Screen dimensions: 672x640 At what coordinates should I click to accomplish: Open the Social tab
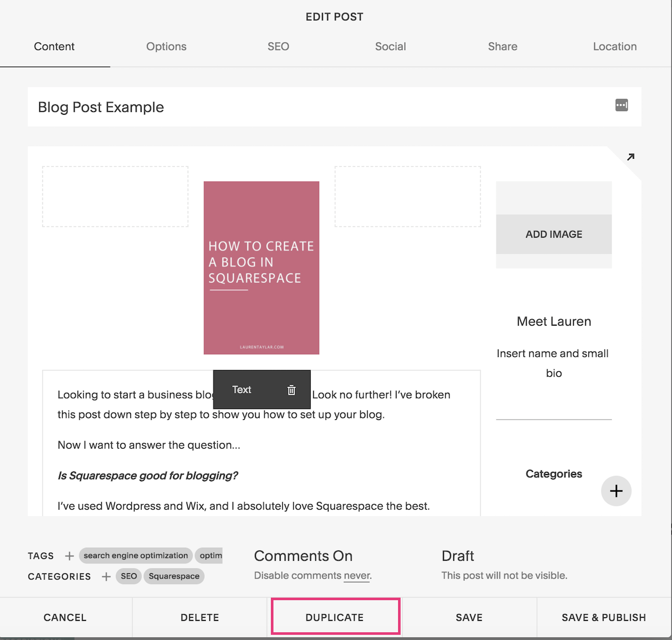pyautogui.click(x=390, y=47)
